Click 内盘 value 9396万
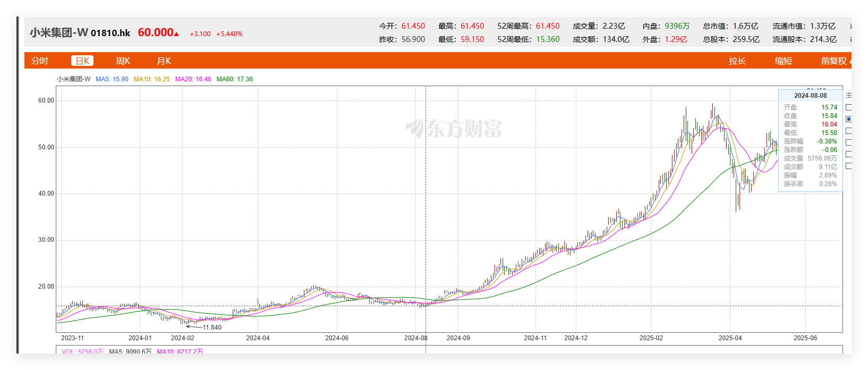Screen dimensions: 868x370 tap(677, 26)
